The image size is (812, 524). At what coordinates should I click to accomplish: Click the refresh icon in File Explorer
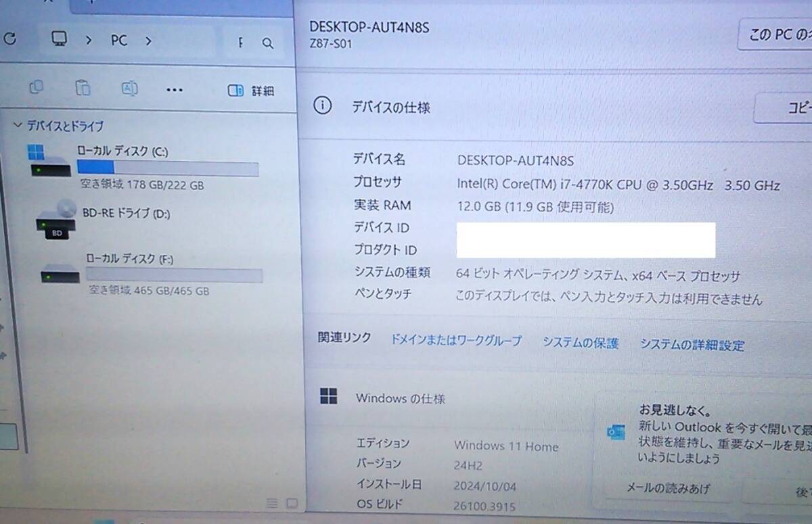tap(9, 39)
